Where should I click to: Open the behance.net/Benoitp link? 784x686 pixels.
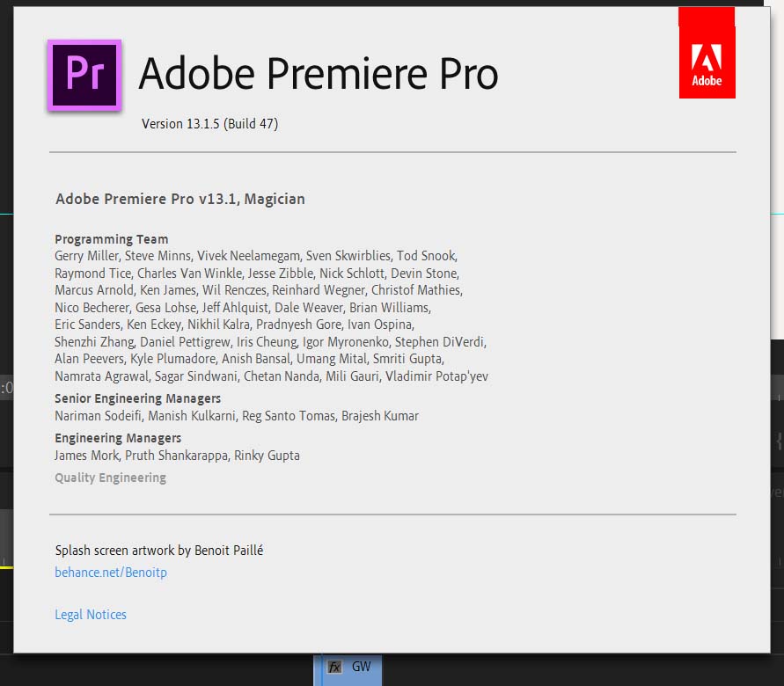(x=110, y=572)
